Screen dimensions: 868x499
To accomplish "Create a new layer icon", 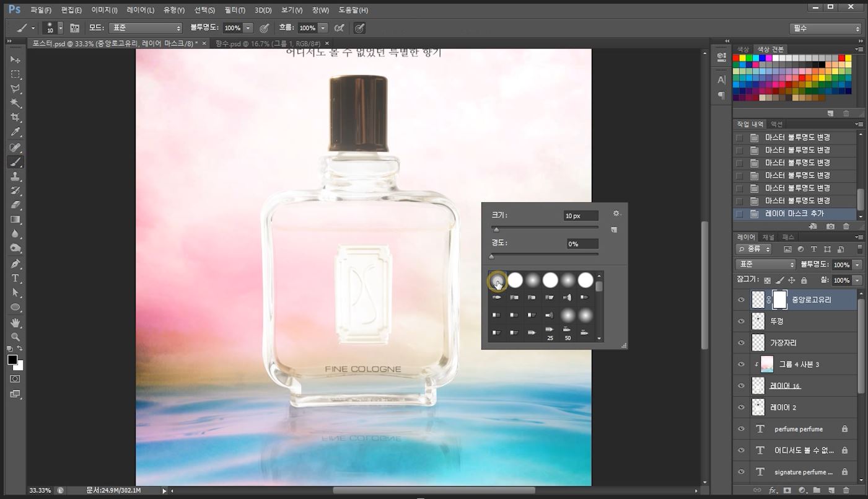I will click(x=831, y=490).
